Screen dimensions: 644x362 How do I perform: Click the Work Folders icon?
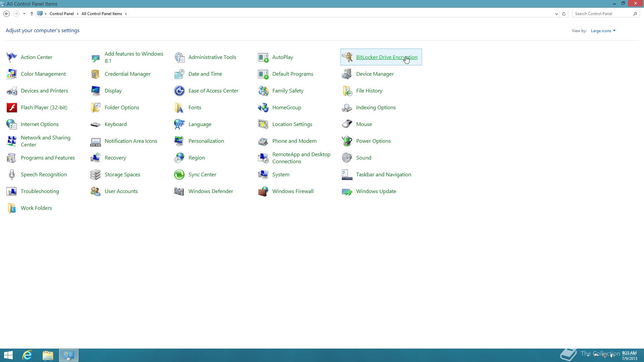point(12,208)
